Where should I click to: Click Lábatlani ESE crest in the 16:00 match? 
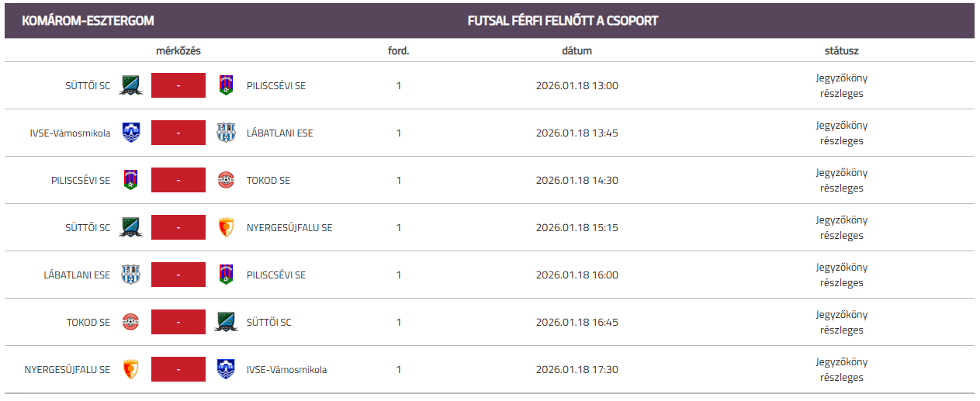coord(131,275)
